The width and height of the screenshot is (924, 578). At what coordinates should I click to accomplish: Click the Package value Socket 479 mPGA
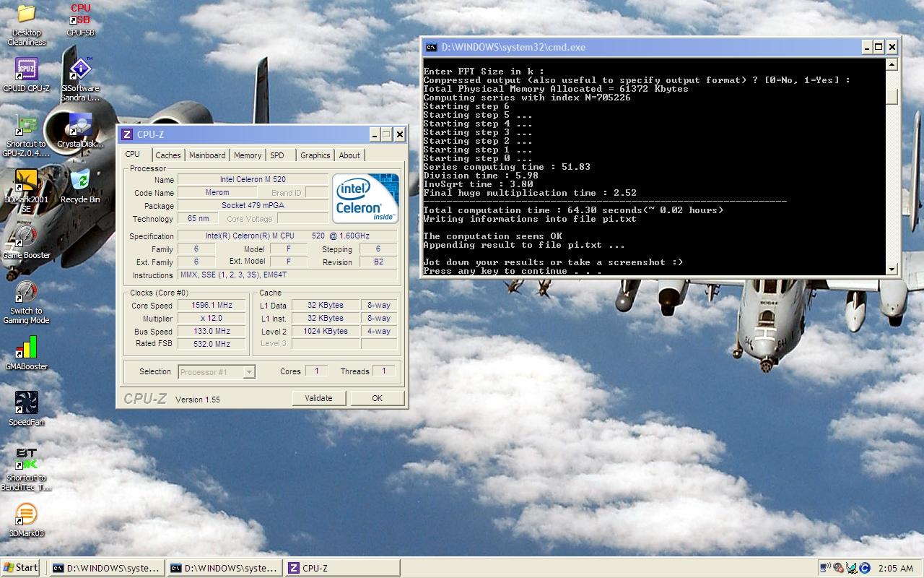(x=253, y=206)
